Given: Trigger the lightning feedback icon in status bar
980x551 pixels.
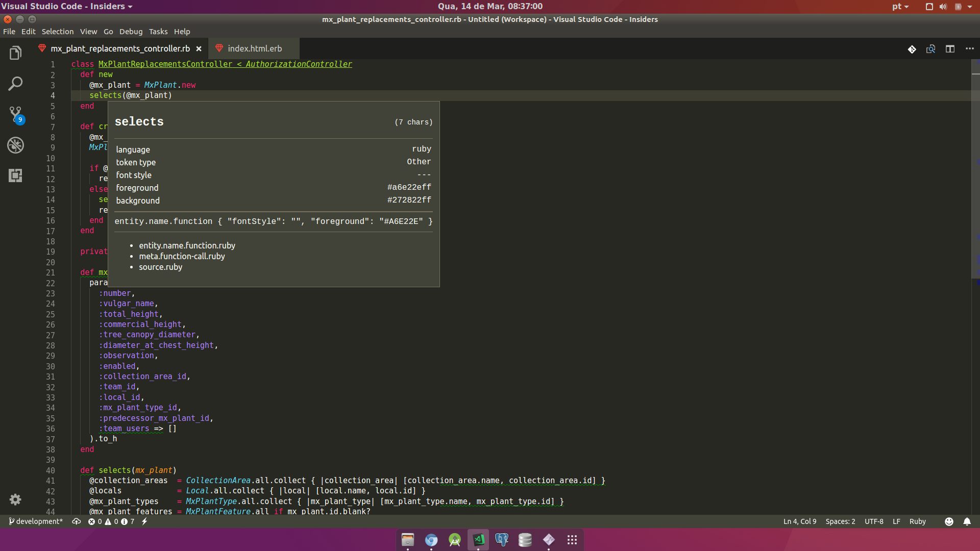Looking at the screenshot, I should 145,521.
